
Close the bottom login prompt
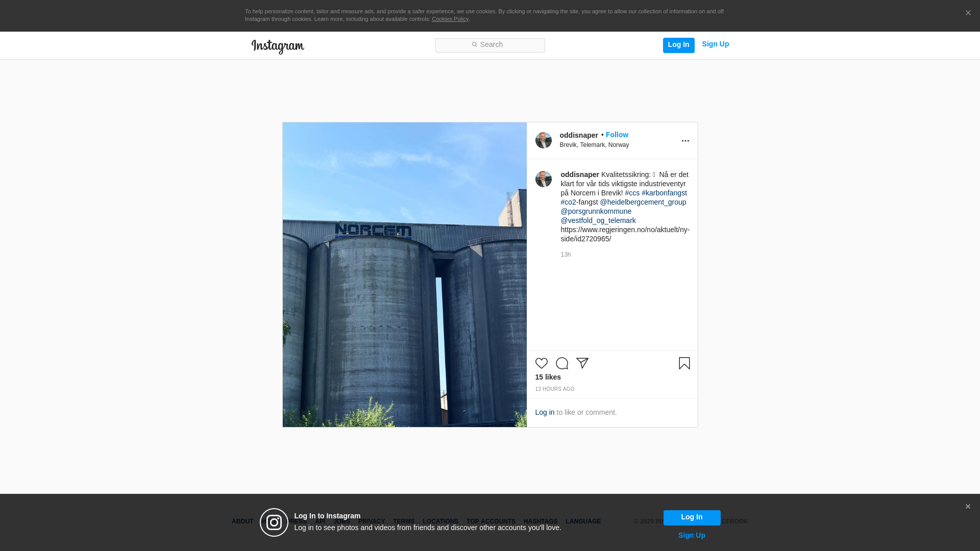(x=967, y=507)
